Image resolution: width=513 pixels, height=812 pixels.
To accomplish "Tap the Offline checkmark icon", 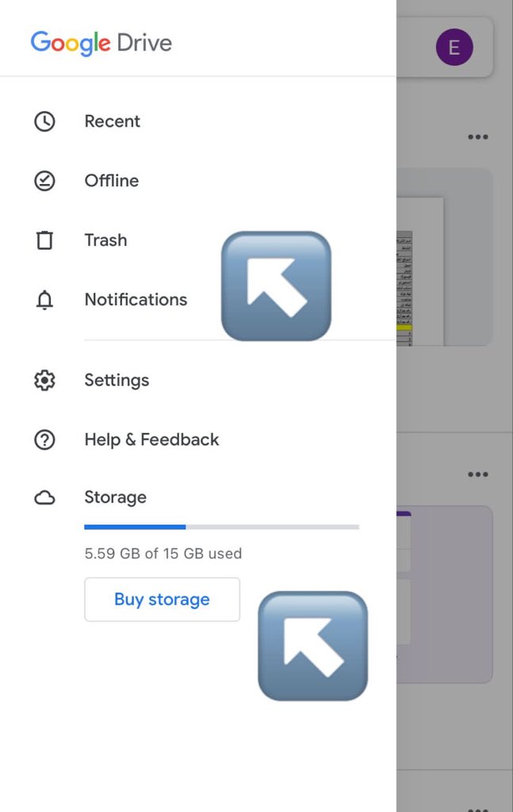I will (44, 182).
